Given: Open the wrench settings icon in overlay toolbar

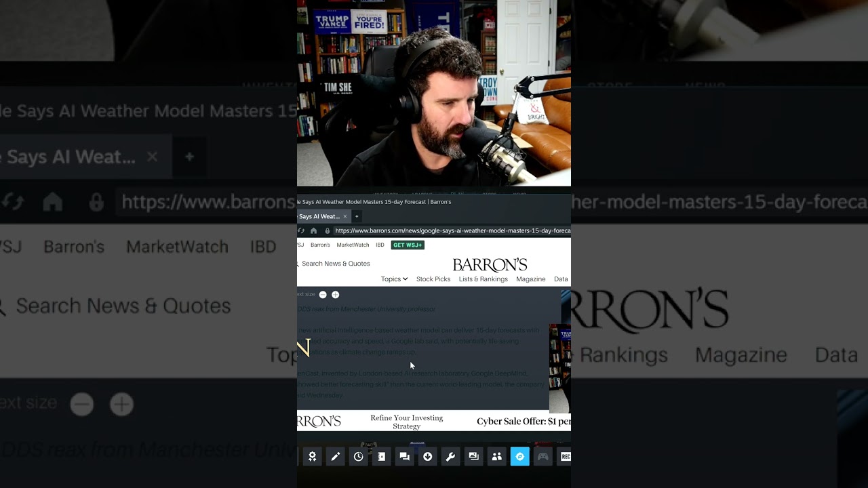Looking at the screenshot, I should tap(450, 457).
